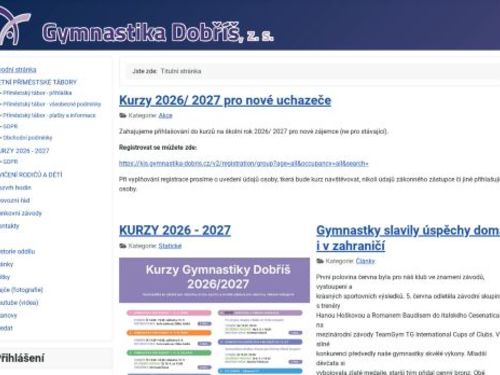Open 'Kurzy Gymnastiky Dobříš 2026/2027' banner image
500x375 pixels.
[x=214, y=280]
